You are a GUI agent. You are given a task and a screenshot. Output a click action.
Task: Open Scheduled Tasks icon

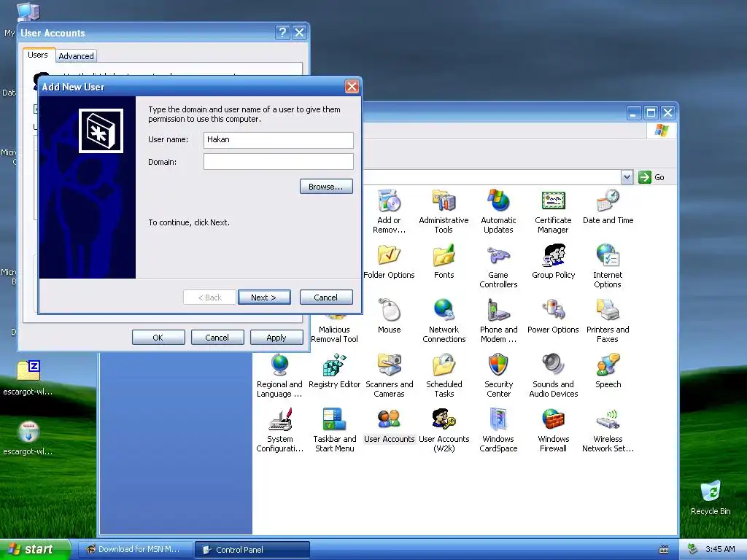point(444,376)
